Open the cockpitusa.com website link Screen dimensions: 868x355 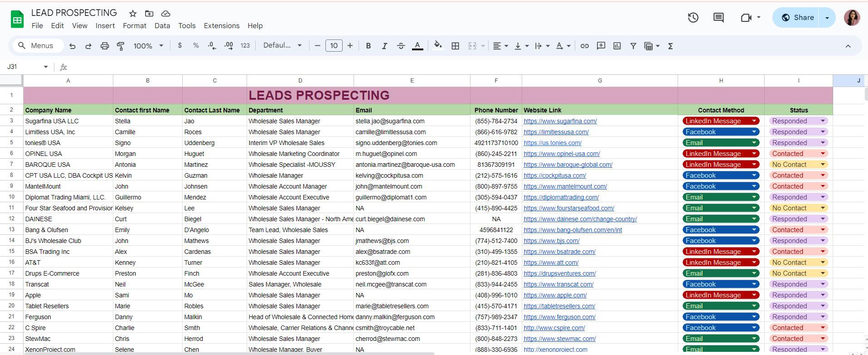click(x=555, y=175)
